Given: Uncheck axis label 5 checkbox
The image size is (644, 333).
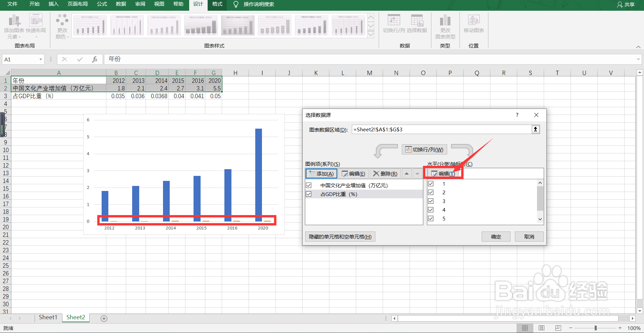Looking at the screenshot, I should [x=431, y=218].
